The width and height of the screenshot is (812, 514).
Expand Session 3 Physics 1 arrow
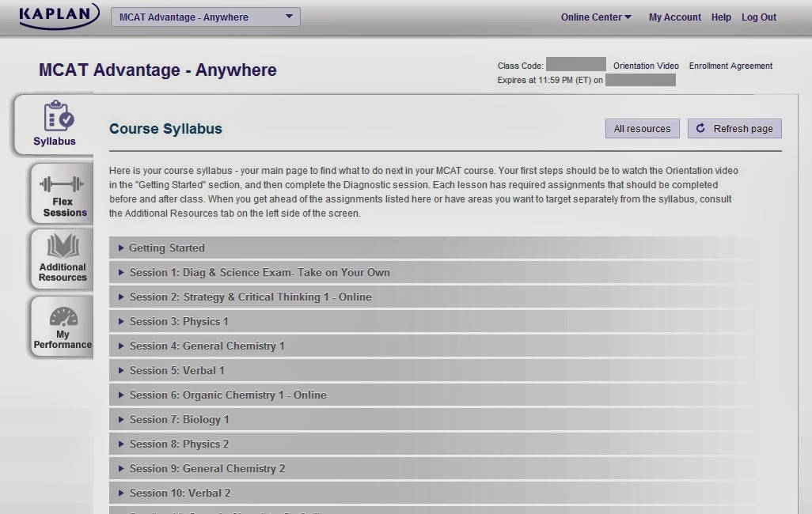120,321
